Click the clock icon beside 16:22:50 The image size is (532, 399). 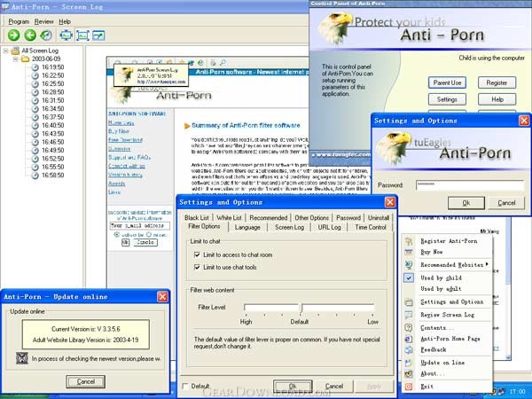pos(35,75)
